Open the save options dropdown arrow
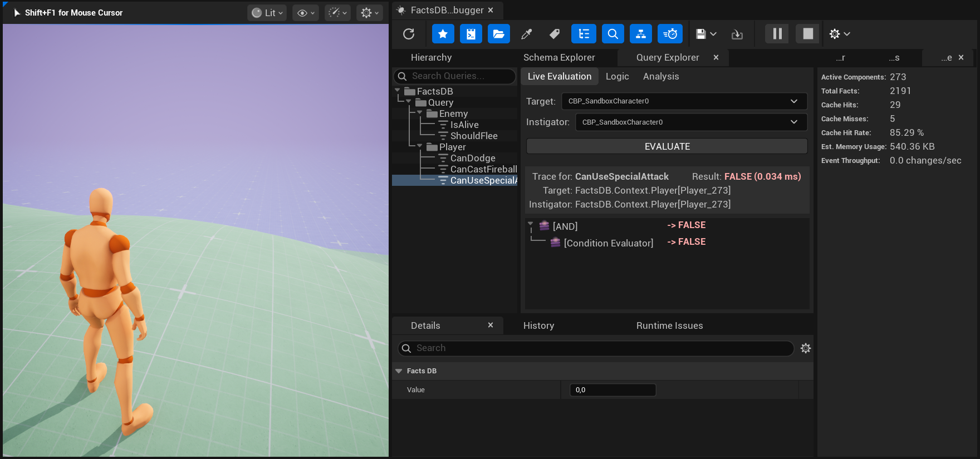This screenshot has width=980, height=459. (x=713, y=34)
